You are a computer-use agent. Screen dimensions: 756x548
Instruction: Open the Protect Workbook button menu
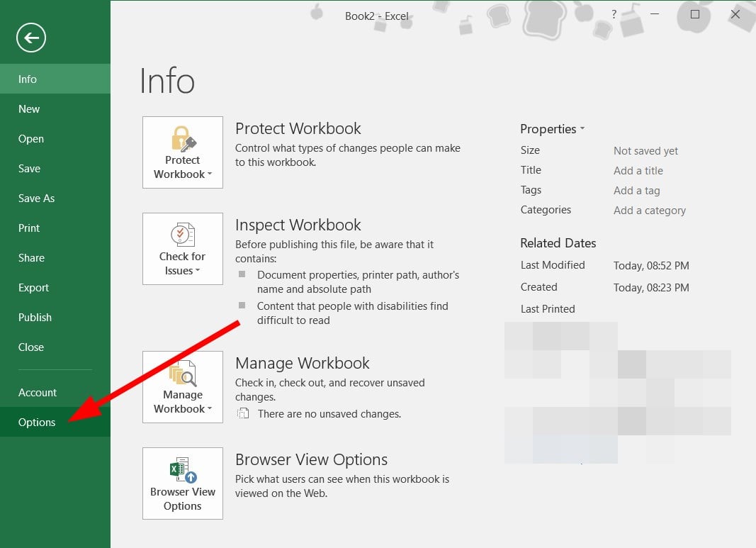tap(183, 152)
